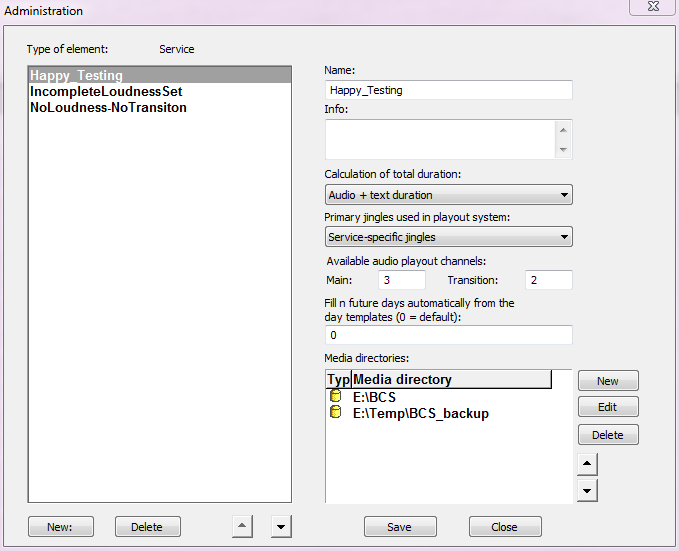
Task: Click the database icon beside E:\Temp\BCS_backup
Action: (335, 413)
